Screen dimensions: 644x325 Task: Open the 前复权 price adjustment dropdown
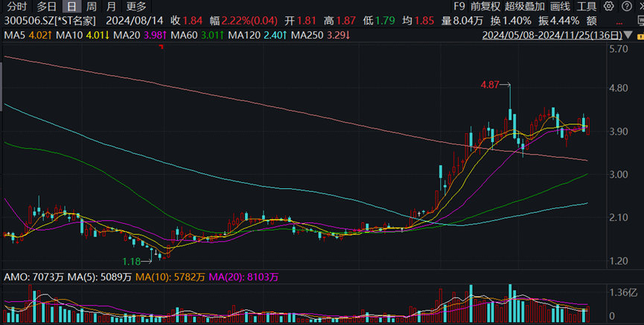point(485,6)
